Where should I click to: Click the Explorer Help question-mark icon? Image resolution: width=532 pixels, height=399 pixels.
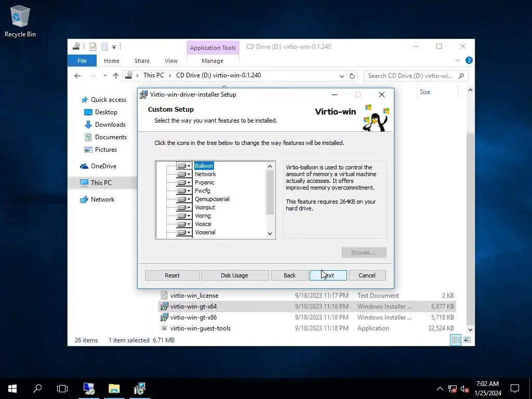click(469, 60)
